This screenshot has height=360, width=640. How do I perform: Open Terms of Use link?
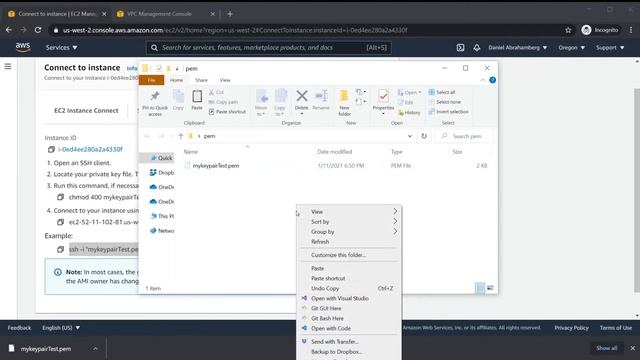[616, 328]
